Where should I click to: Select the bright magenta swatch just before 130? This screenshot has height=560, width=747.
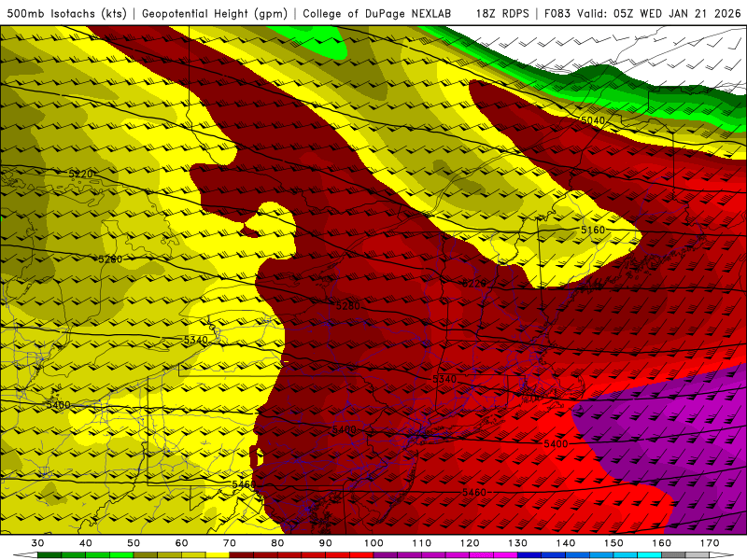[505, 555]
